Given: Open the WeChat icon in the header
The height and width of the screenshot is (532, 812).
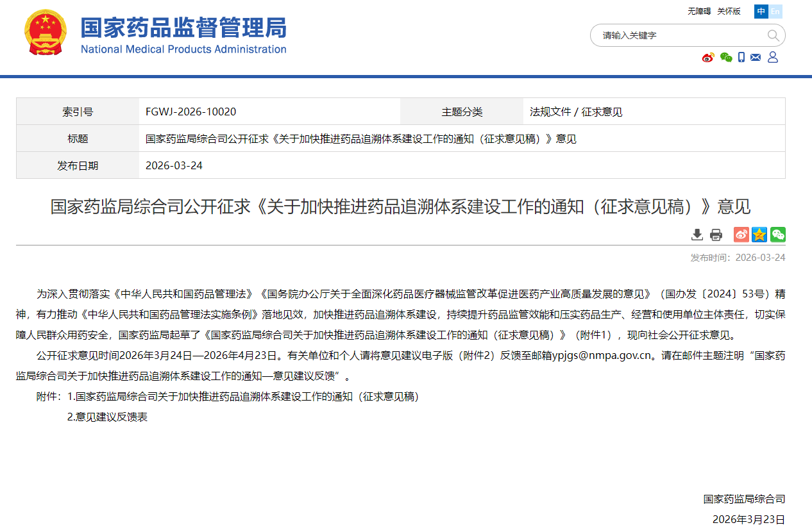Looking at the screenshot, I should [726, 57].
